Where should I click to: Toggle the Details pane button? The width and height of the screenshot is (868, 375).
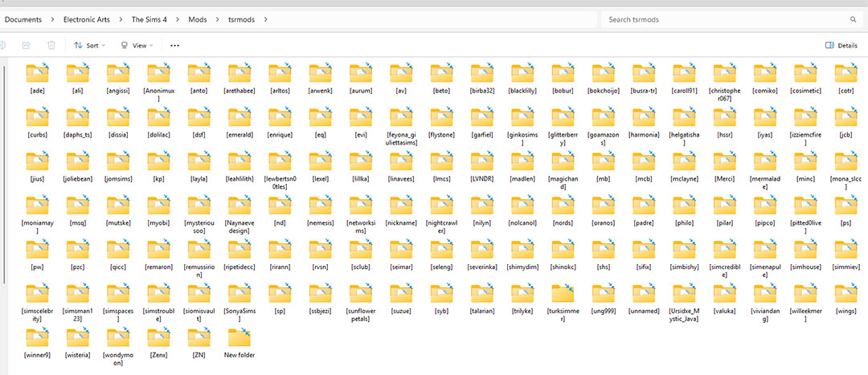[x=841, y=46]
